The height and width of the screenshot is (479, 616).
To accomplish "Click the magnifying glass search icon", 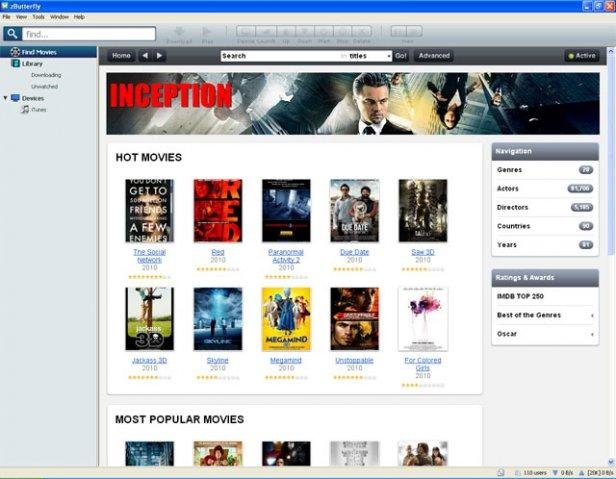I will pyautogui.click(x=12, y=34).
